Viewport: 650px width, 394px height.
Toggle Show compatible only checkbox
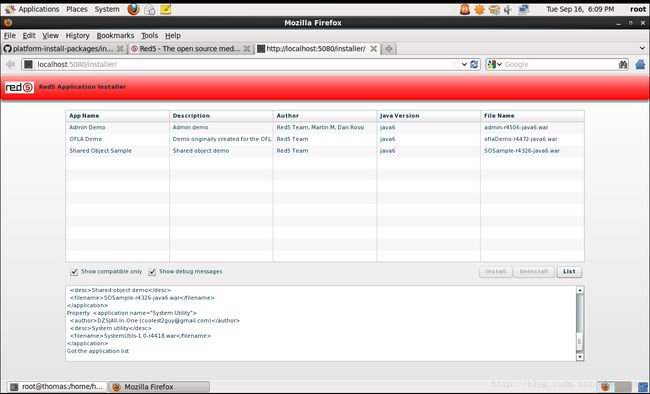click(74, 272)
